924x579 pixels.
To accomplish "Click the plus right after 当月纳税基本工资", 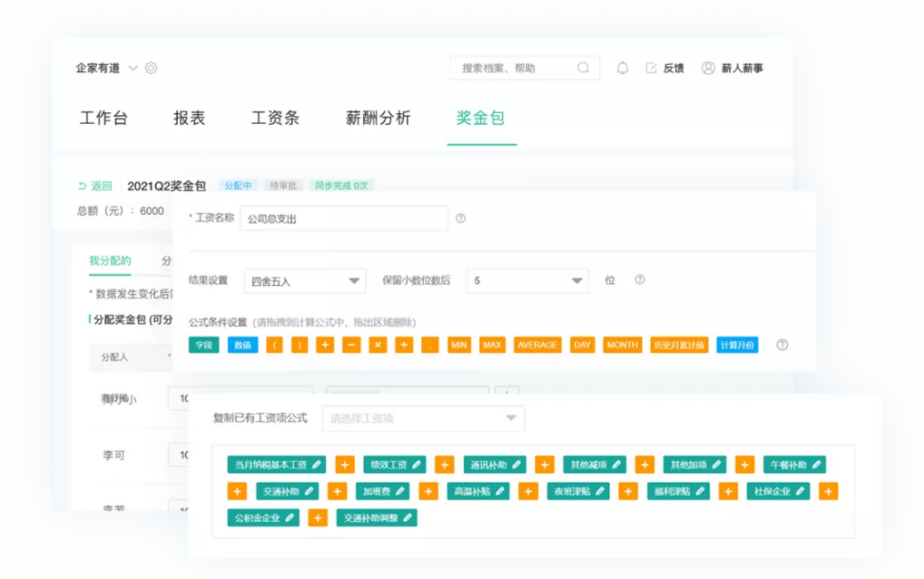I will click(x=345, y=465).
